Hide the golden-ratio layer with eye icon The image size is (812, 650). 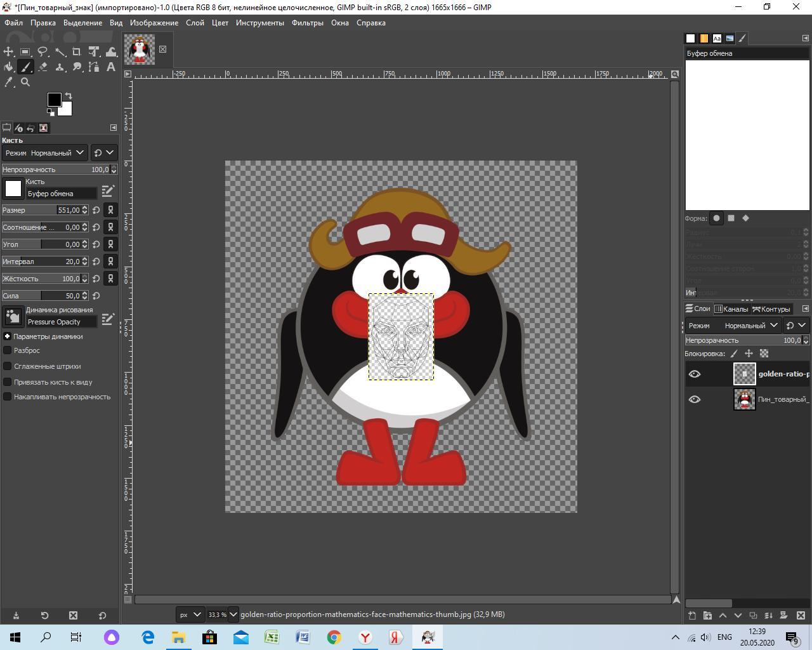(x=695, y=374)
